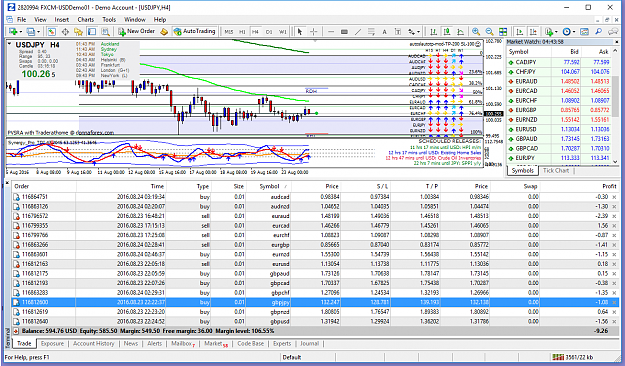Open the Profiles toolbar icon
This screenshot has height=366, width=625.
pyautogui.click(x=30, y=31)
